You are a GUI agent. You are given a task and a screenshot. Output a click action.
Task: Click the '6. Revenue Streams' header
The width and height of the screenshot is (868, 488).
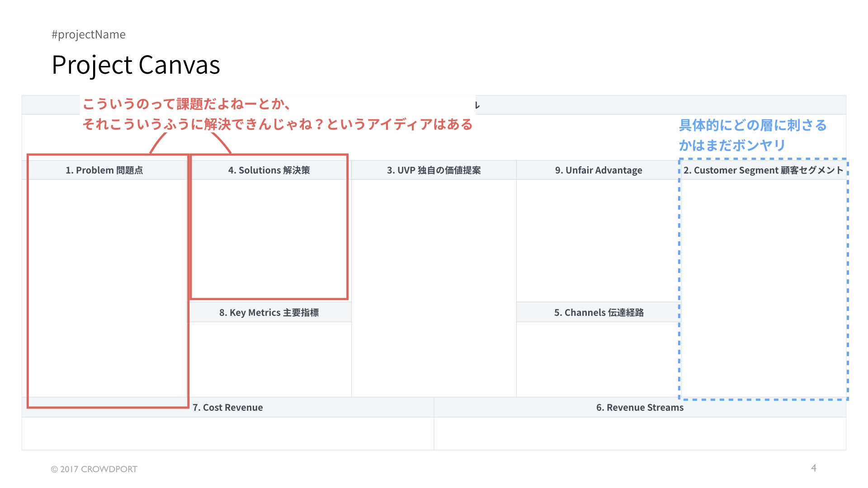640,408
